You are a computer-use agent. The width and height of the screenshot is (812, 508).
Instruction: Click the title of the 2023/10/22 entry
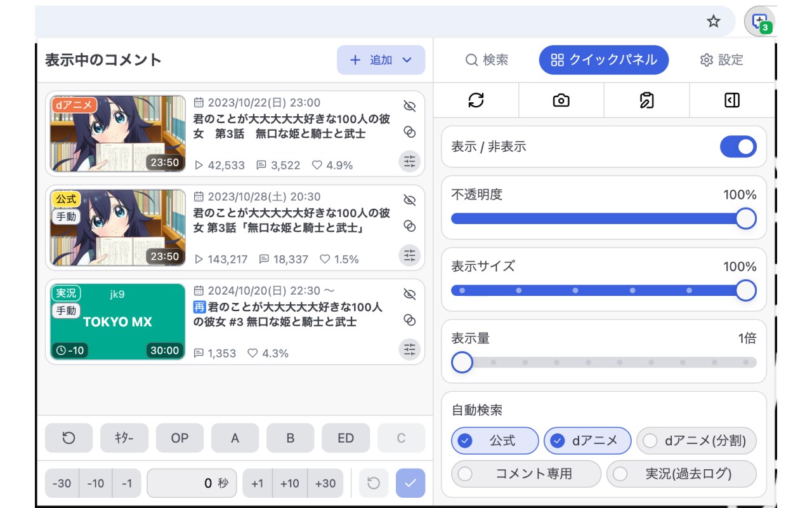click(292, 126)
